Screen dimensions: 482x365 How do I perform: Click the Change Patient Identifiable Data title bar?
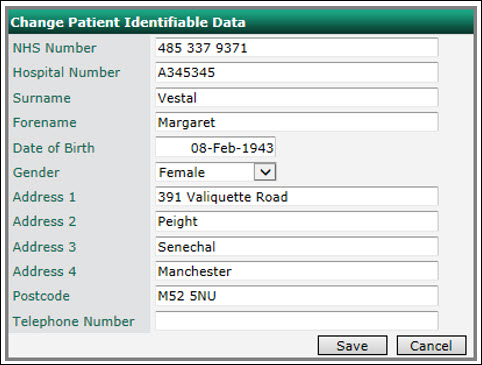point(241,22)
